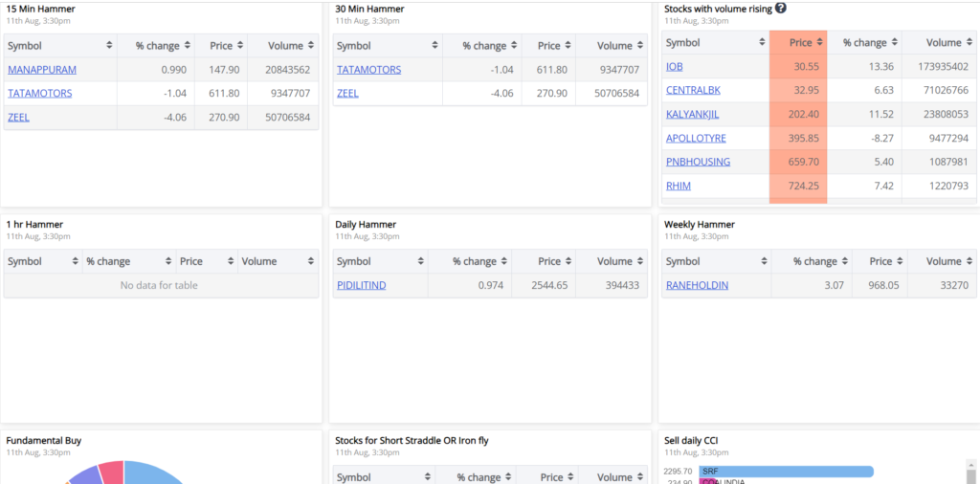Open CENTRALBK stock link
The image size is (980, 484).
693,90
